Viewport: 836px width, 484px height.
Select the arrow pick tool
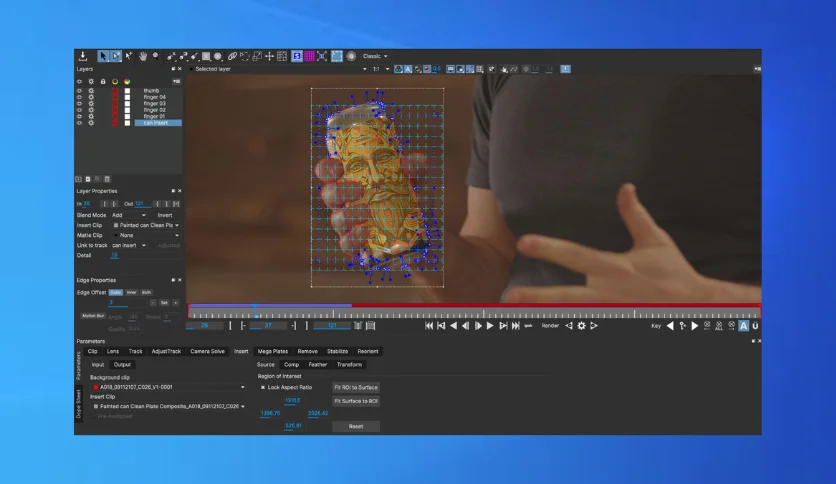pyautogui.click(x=103, y=56)
